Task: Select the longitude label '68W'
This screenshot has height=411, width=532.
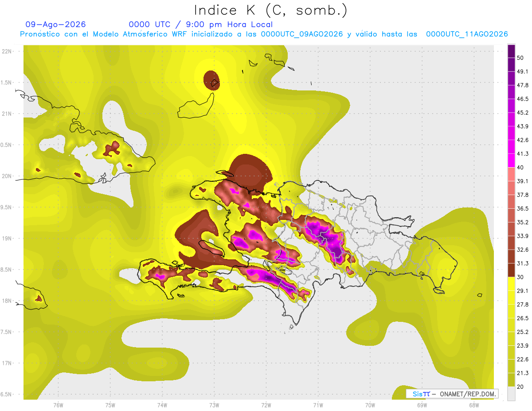Action: 474,405
